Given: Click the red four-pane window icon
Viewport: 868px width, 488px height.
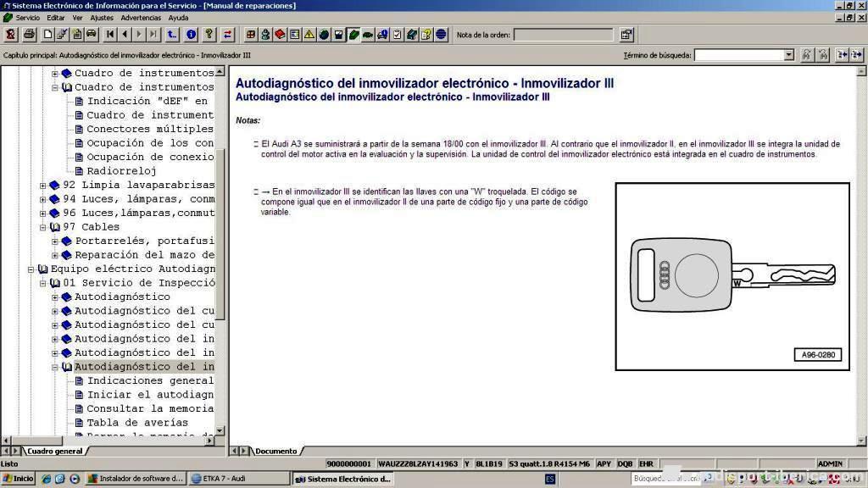Looking at the screenshot, I should click(x=251, y=35).
